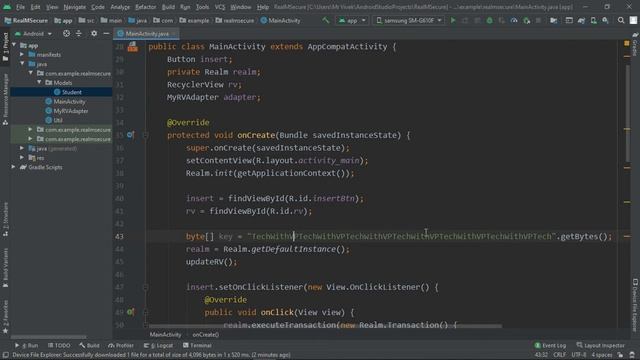Open Project panel settings gear
The image size is (640, 360).
click(94, 33)
